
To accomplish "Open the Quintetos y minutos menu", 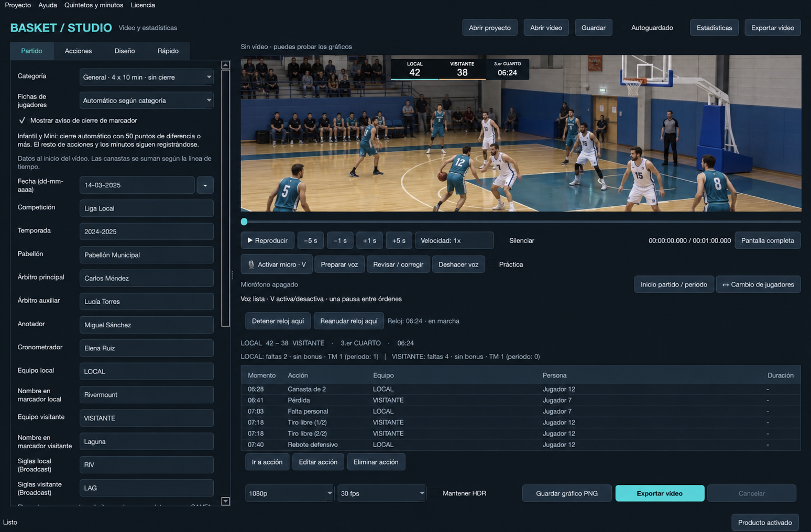I will coord(94,5).
